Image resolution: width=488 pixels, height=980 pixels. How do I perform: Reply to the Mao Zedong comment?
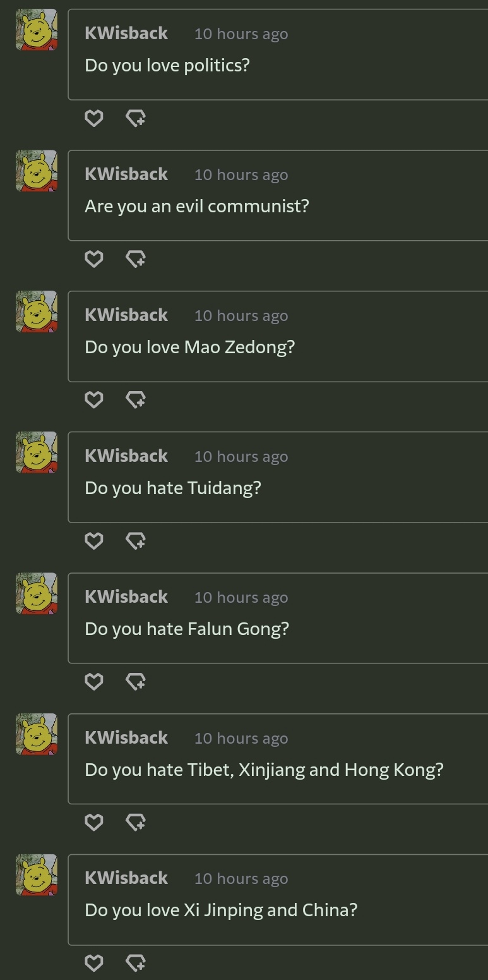[x=136, y=400]
